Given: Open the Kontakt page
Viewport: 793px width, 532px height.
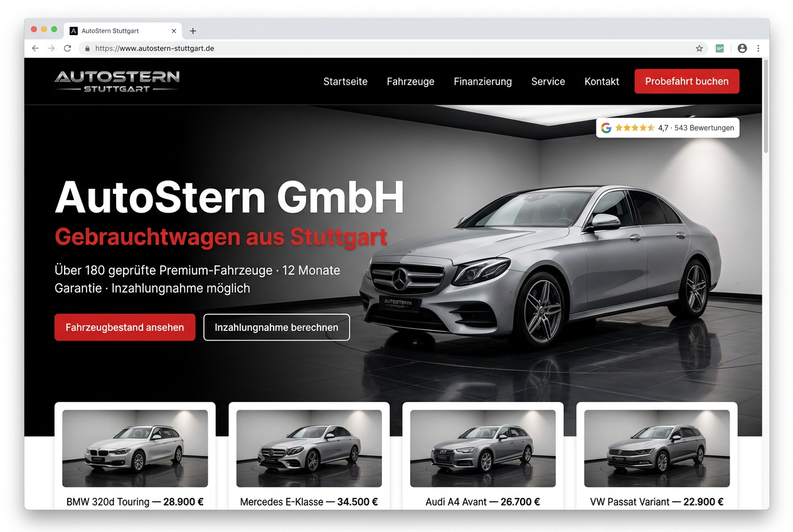Looking at the screenshot, I should click(602, 82).
